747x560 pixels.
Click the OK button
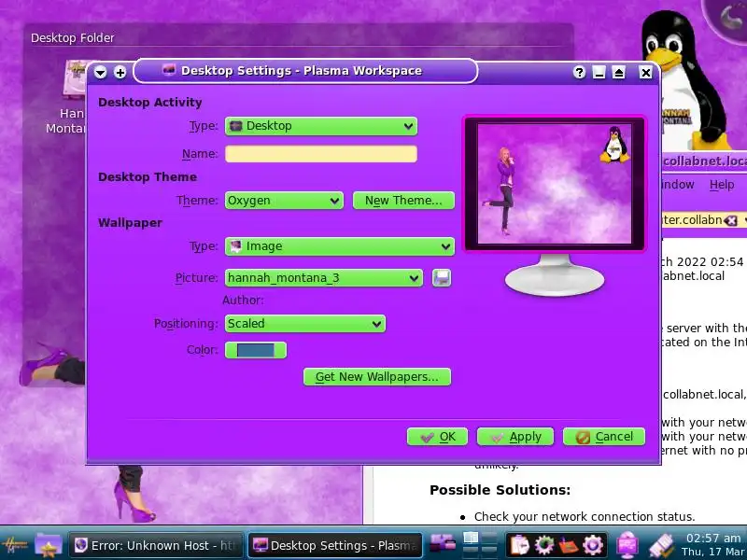(437, 437)
